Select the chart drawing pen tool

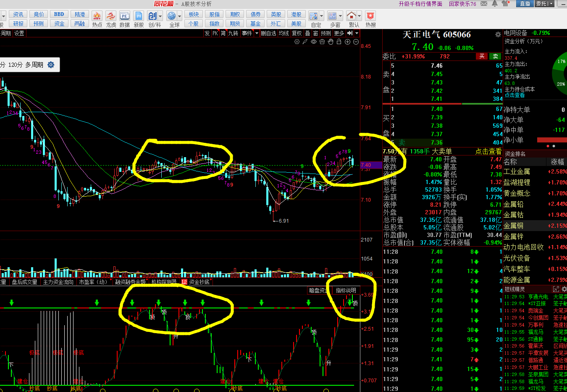click(305, 42)
